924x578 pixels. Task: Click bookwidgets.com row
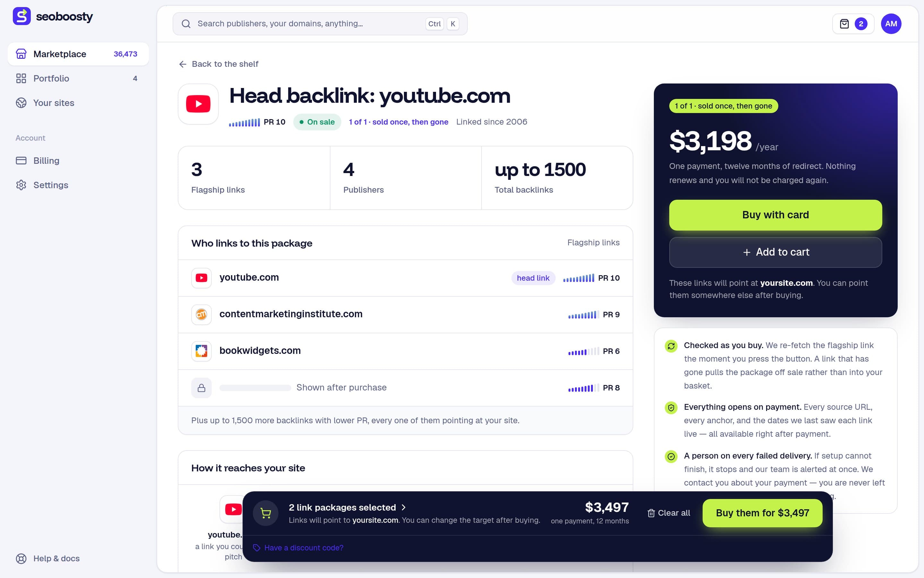(x=406, y=351)
